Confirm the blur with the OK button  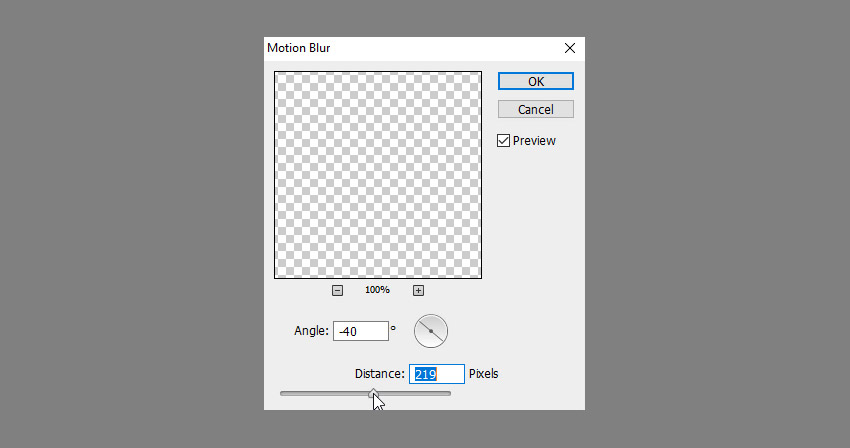536,81
